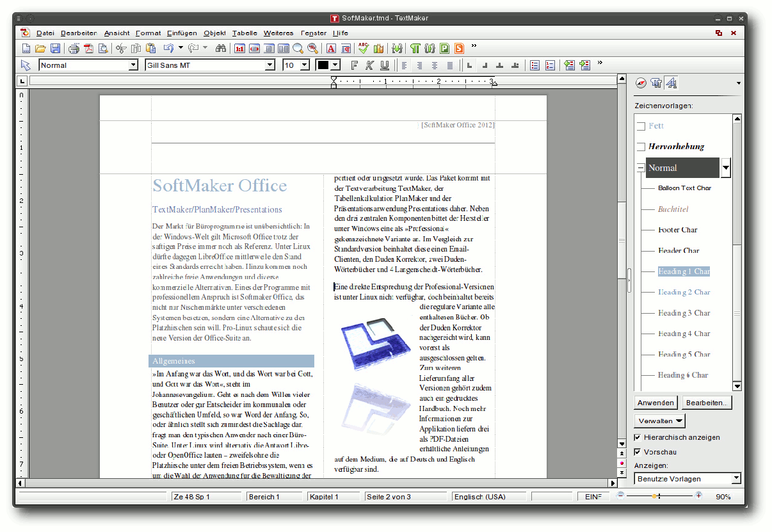
Task: Apply italic with the K icon
Action: [x=369, y=65]
